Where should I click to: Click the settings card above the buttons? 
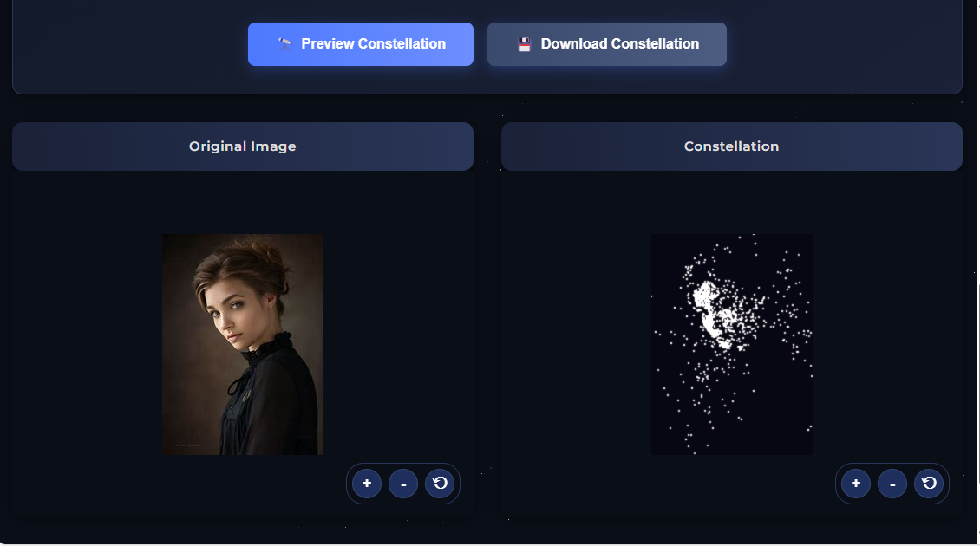(x=487, y=47)
